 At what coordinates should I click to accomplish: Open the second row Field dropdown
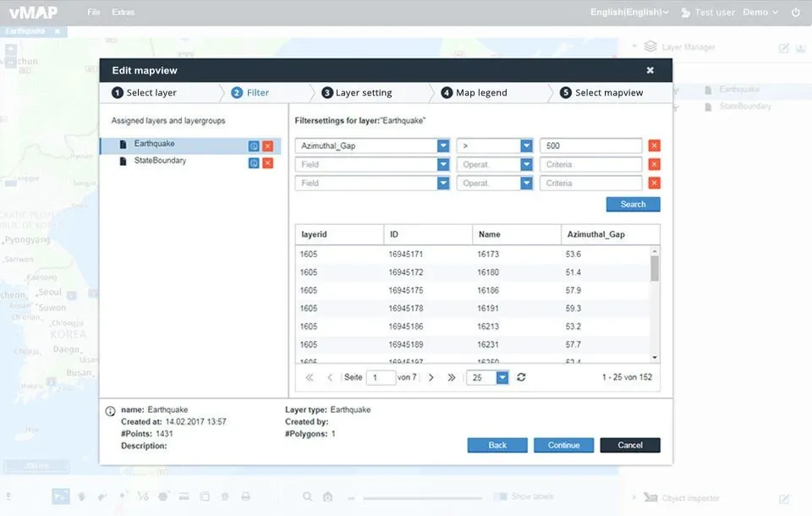(x=442, y=164)
